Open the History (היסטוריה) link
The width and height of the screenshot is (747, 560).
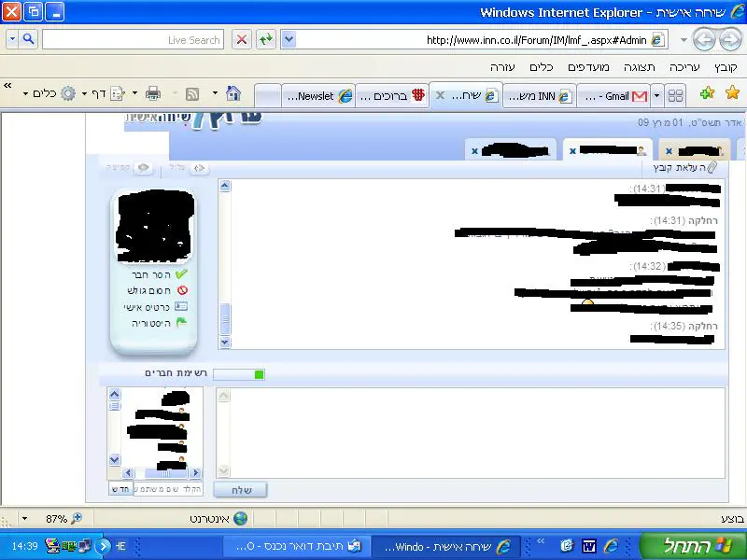pyautogui.click(x=181, y=323)
